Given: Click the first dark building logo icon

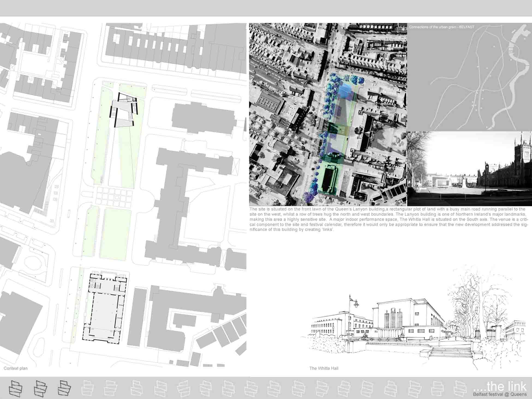Looking at the screenshot, I should 16,388.
